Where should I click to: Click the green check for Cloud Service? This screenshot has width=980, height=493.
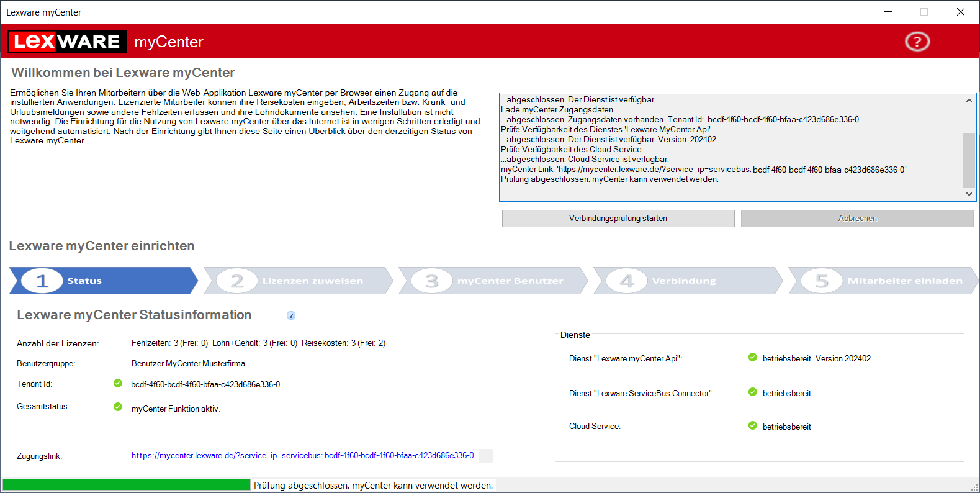pyautogui.click(x=753, y=425)
